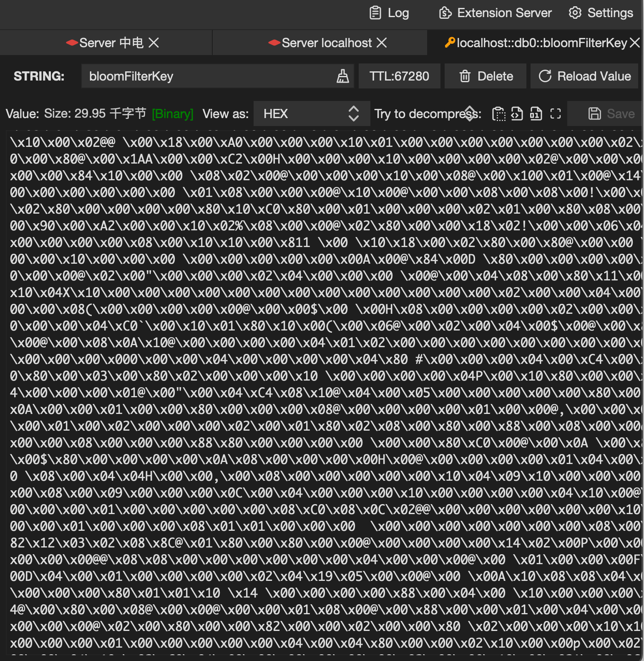Open the Log panel
This screenshot has width=644, height=661.
pyautogui.click(x=389, y=13)
